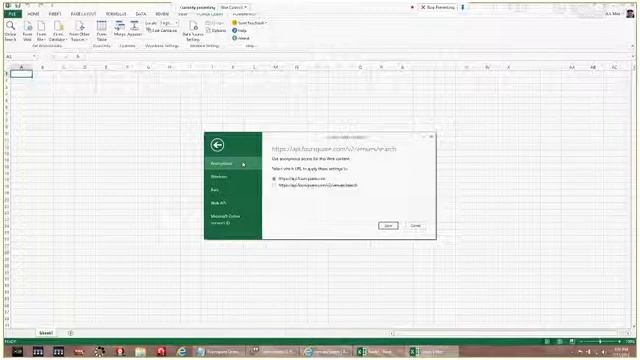Screen dimensions: 640x360
Task: Switch to the PAGE LAYOUT tab
Action: point(83,14)
